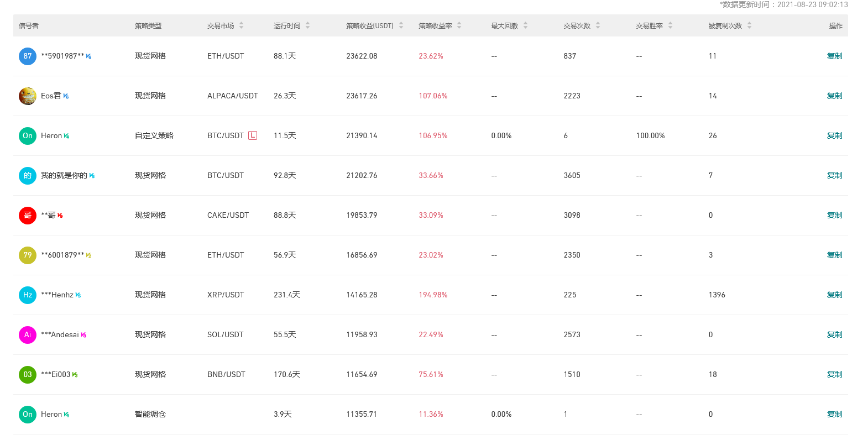This screenshot has width=868, height=445.
Task: Open Eos君's profile picture avatar
Action: pyautogui.click(x=28, y=96)
